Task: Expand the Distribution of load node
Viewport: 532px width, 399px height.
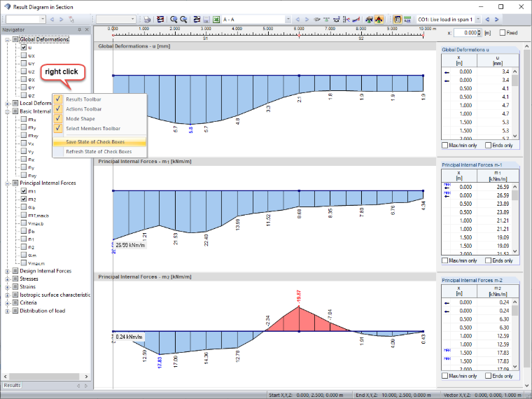Action: (7, 311)
